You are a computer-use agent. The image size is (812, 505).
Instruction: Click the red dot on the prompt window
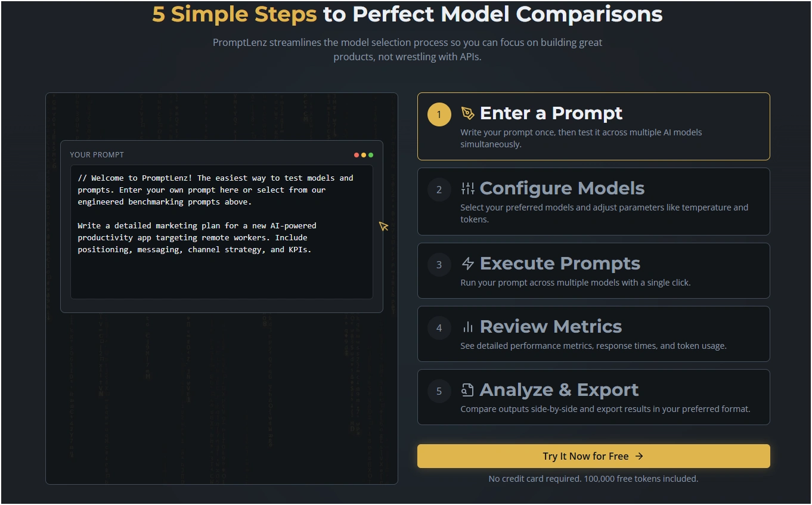(357, 155)
